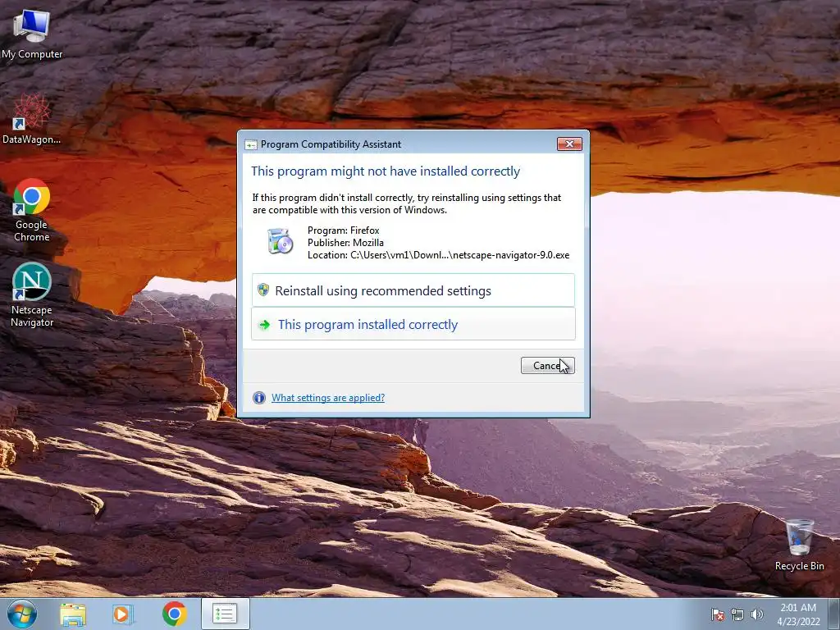Click the Publisher: Mozilla text
This screenshot has width=840, height=630.
click(345, 243)
